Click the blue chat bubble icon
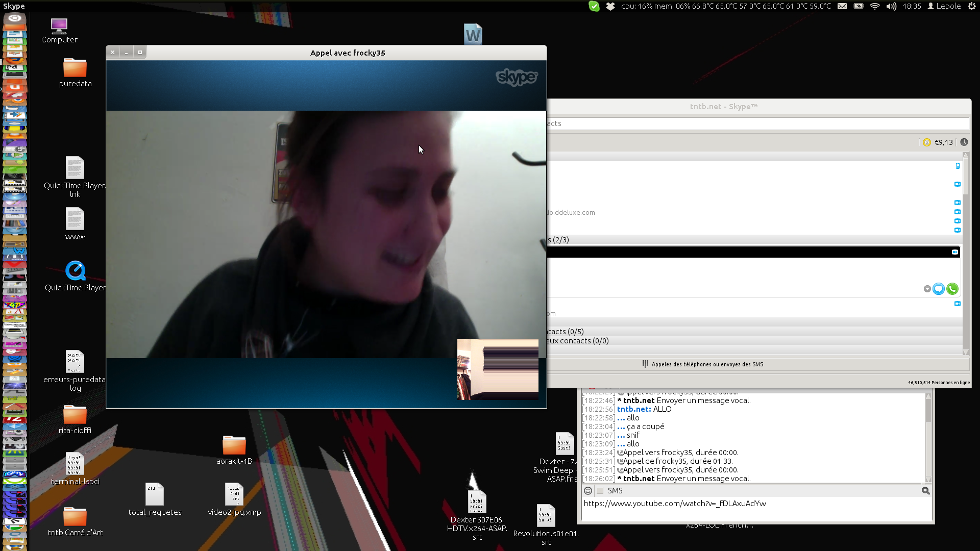The image size is (980, 551). pyautogui.click(x=938, y=289)
